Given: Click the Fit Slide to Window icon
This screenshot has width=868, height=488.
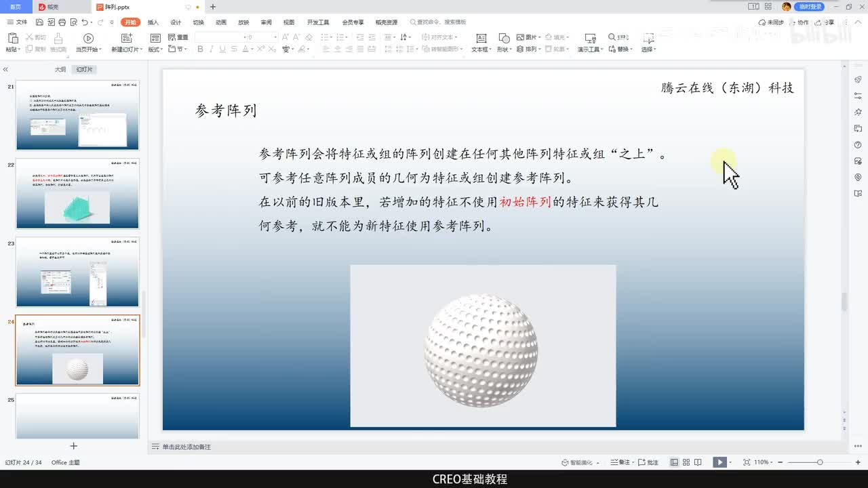Looking at the screenshot, I should point(747,462).
